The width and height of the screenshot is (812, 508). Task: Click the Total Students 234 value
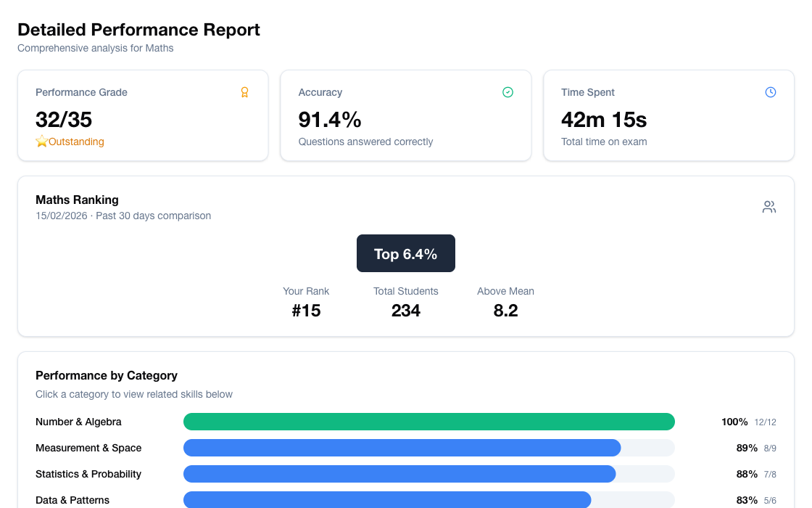click(x=405, y=311)
